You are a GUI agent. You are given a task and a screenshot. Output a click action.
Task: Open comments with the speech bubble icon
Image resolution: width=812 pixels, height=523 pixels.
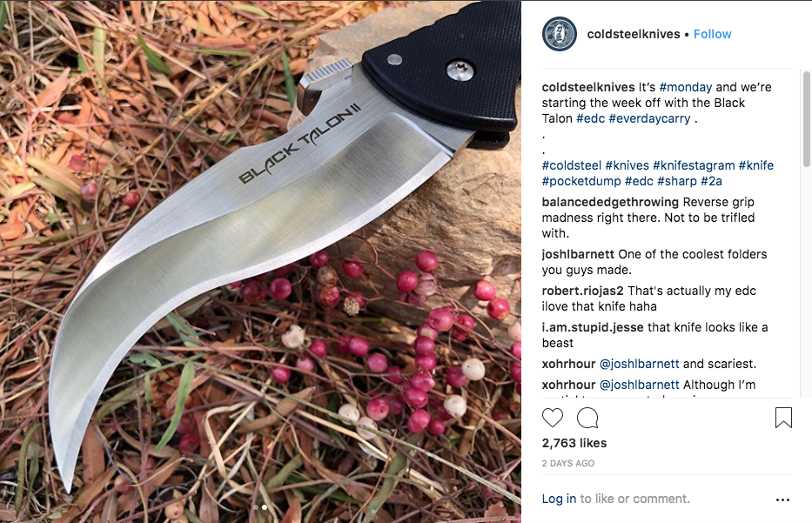point(587,418)
